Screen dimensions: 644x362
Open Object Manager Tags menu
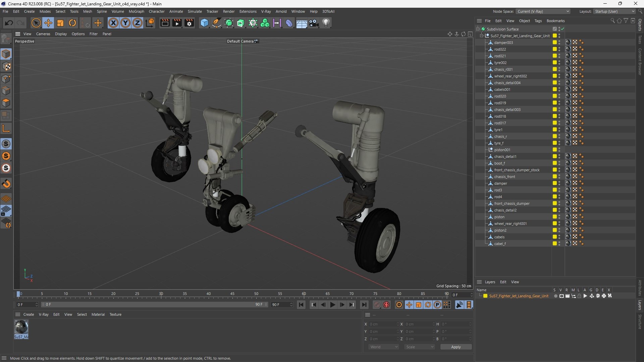538,21
